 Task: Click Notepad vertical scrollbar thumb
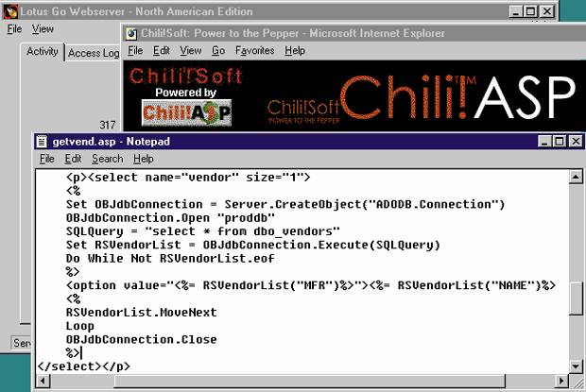coord(576,298)
